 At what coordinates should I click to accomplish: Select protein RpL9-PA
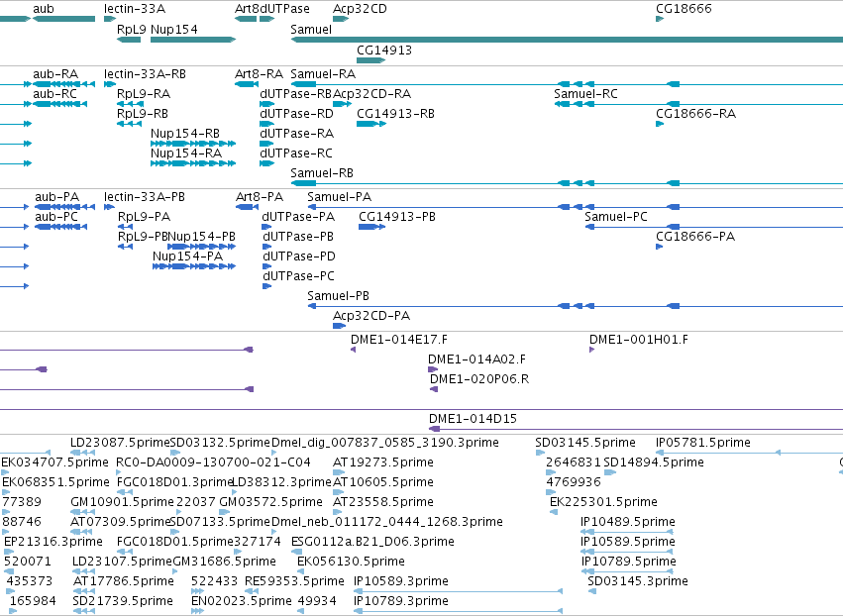(144, 217)
